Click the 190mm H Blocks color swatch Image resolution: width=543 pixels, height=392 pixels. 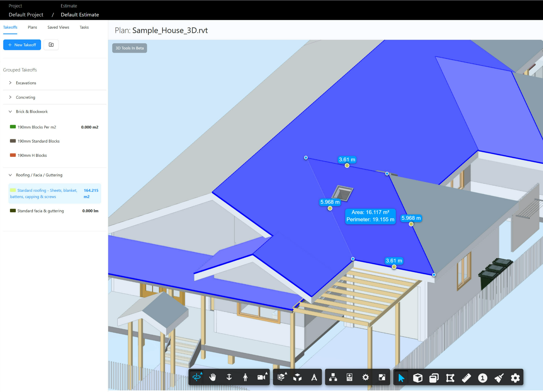point(13,155)
